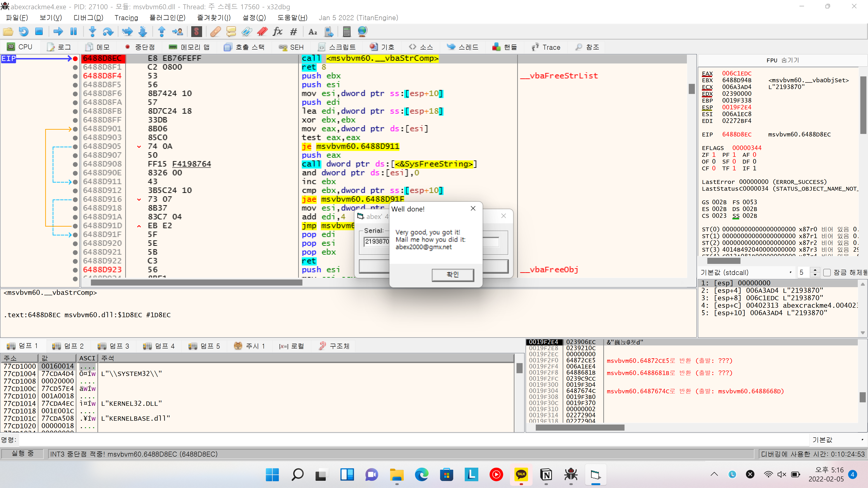
Task: Click the Run to user code icon
Action: 178,32
